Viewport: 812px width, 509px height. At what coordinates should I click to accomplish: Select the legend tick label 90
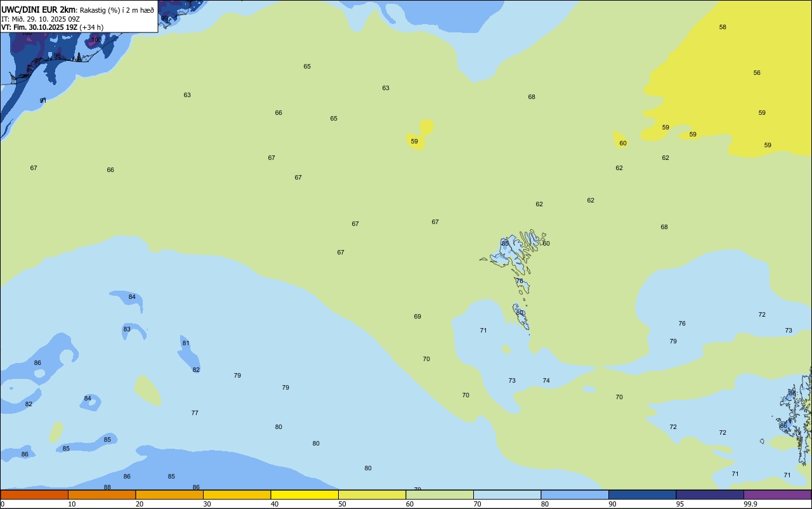coord(612,504)
